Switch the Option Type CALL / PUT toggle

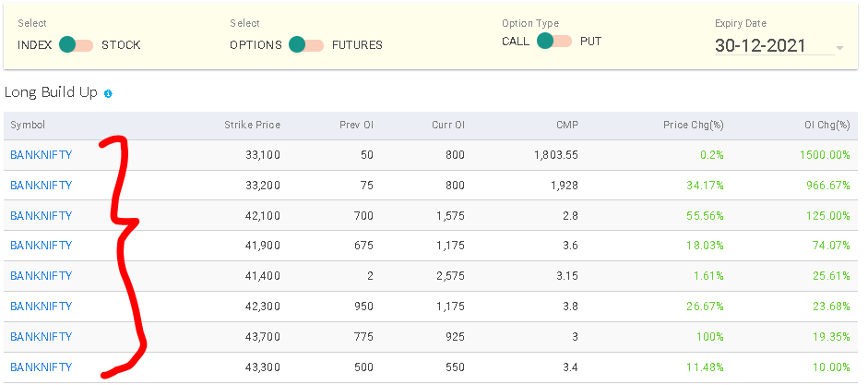[x=554, y=41]
